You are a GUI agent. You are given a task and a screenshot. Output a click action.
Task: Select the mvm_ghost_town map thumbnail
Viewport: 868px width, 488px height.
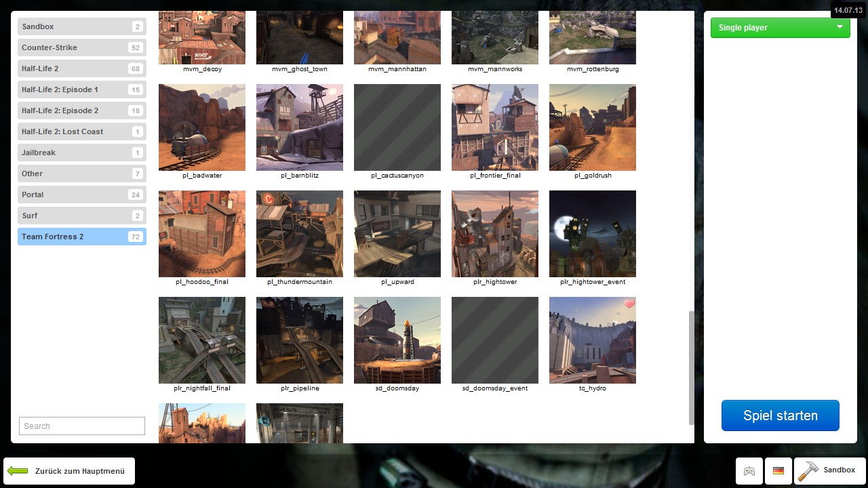tap(300, 37)
